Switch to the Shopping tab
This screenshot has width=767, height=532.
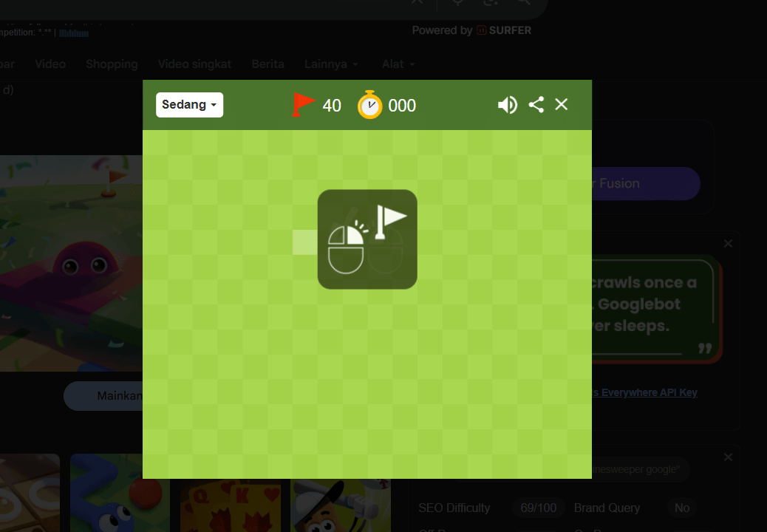coord(112,64)
